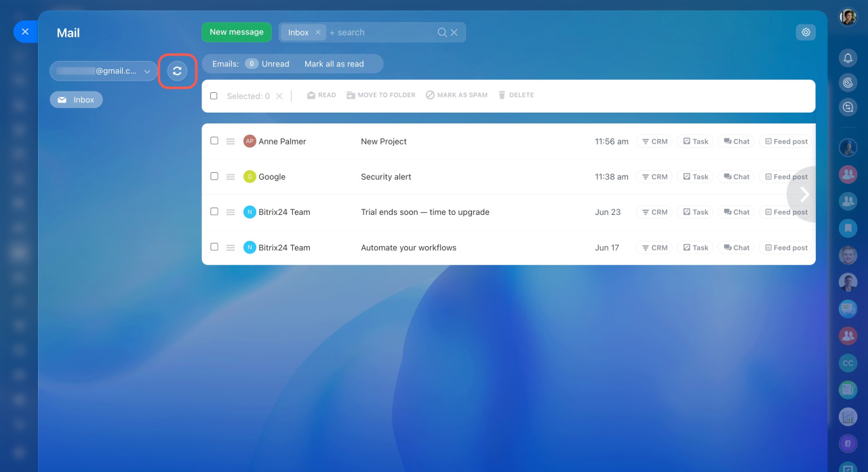Toggle the select-all emails checkbox
The width and height of the screenshot is (868, 472).
coord(214,96)
